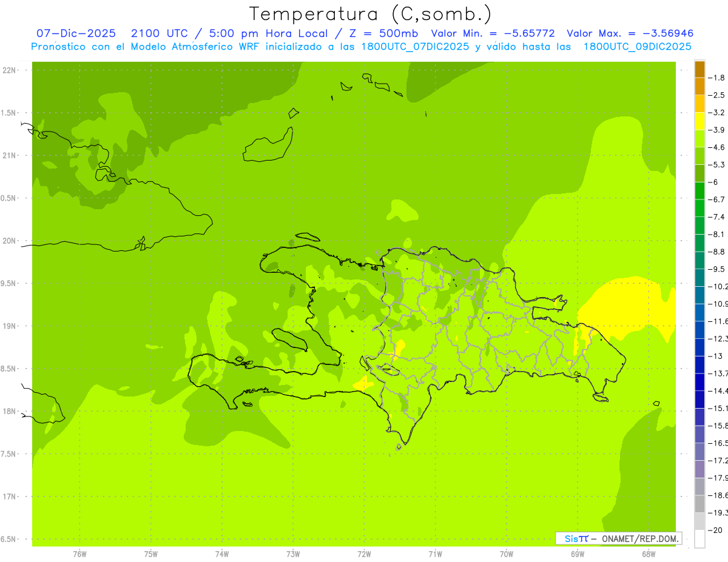Click the '-6' color bar value
This screenshot has height=562, width=728.
click(x=714, y=182)
